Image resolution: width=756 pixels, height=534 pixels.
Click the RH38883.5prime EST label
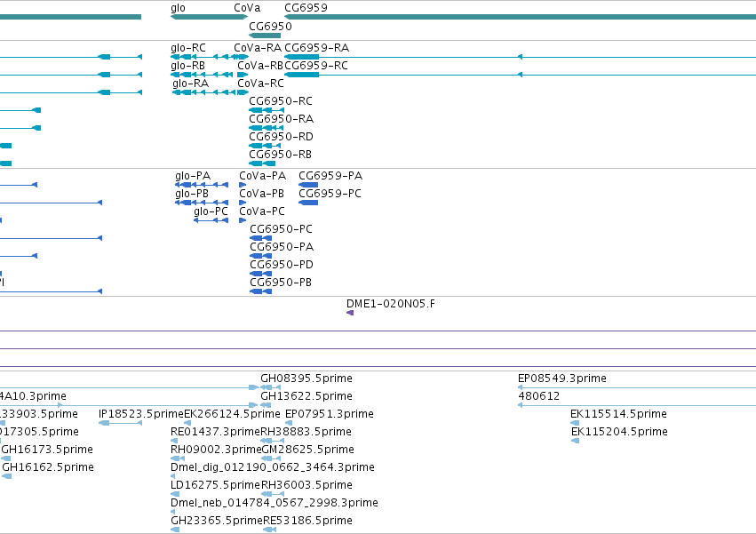pyautogui.click(x=306, y=432)
